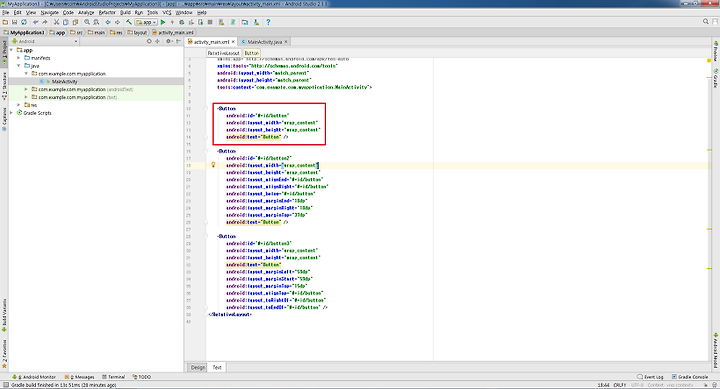
Task: Expand the manifests folder node
Action: click(19, 58)
